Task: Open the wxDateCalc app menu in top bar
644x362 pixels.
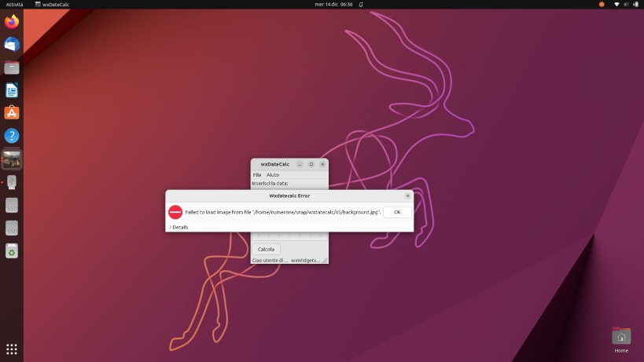Action: (x=52, y=5)
